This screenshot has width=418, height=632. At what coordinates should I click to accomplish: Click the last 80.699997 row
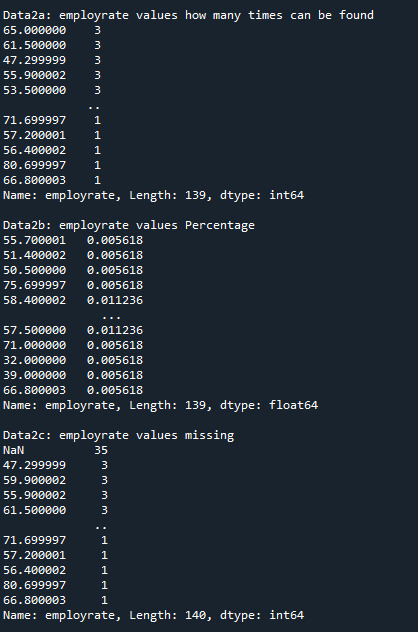(55, 585)
